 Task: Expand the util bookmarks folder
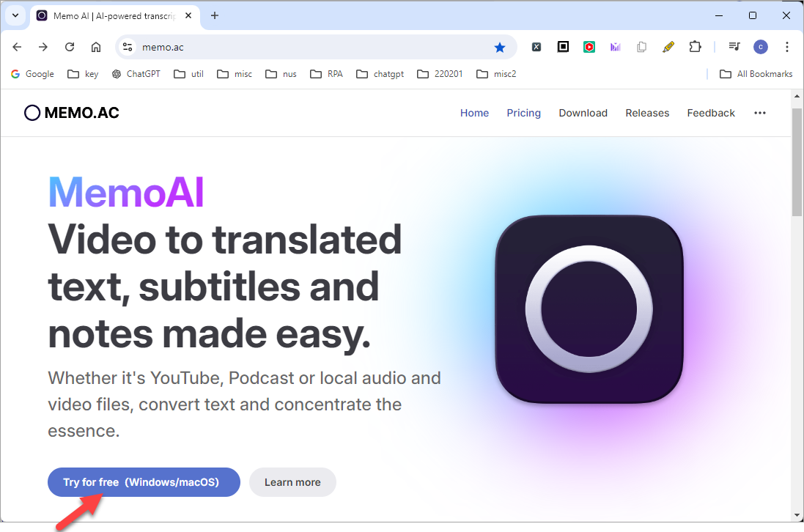pyautogui.click(x=188, y=74)
